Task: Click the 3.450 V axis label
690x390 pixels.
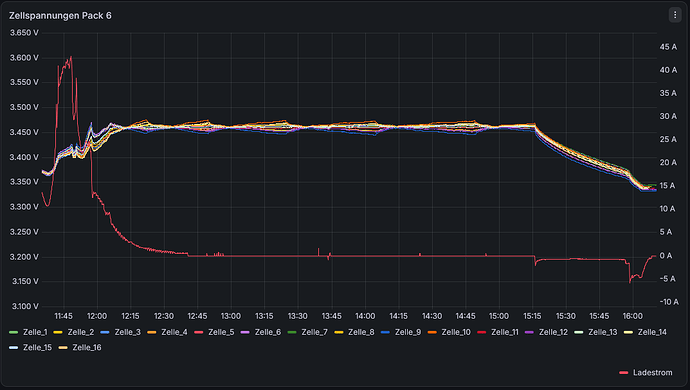Action: coord(24,132)
